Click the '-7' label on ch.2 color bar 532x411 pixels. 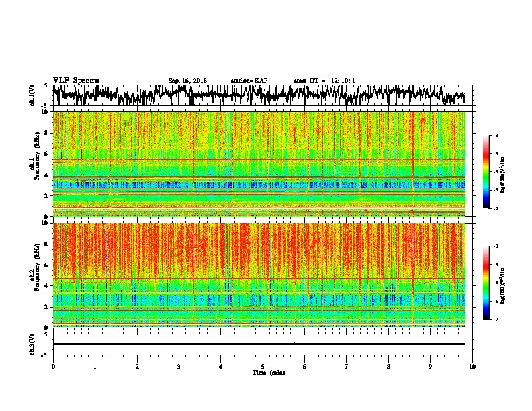point(495,319)
